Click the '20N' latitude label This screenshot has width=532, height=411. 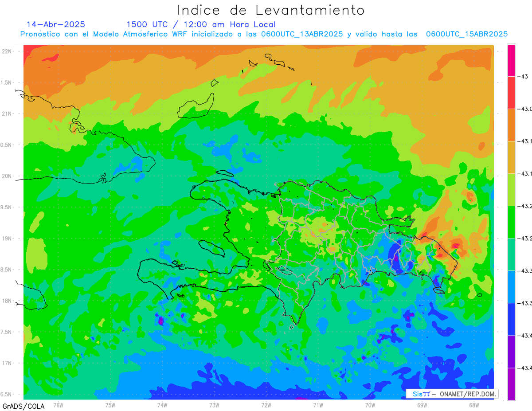pyautogui.click(x=7, y=176)
